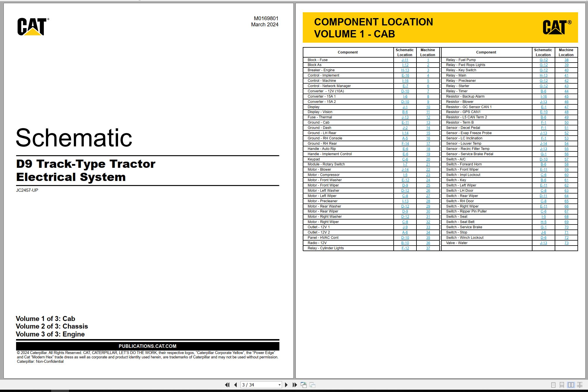Open schematic location J-13 for Fuse - Thermal
This screenshot has height=392, width=588.
click(x=405, y=117)
